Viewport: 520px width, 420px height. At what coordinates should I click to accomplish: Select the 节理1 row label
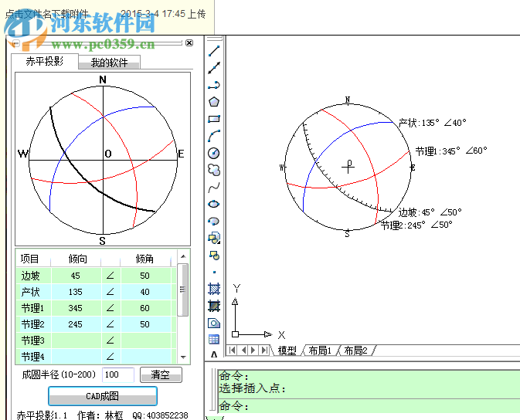click(32, 308)
